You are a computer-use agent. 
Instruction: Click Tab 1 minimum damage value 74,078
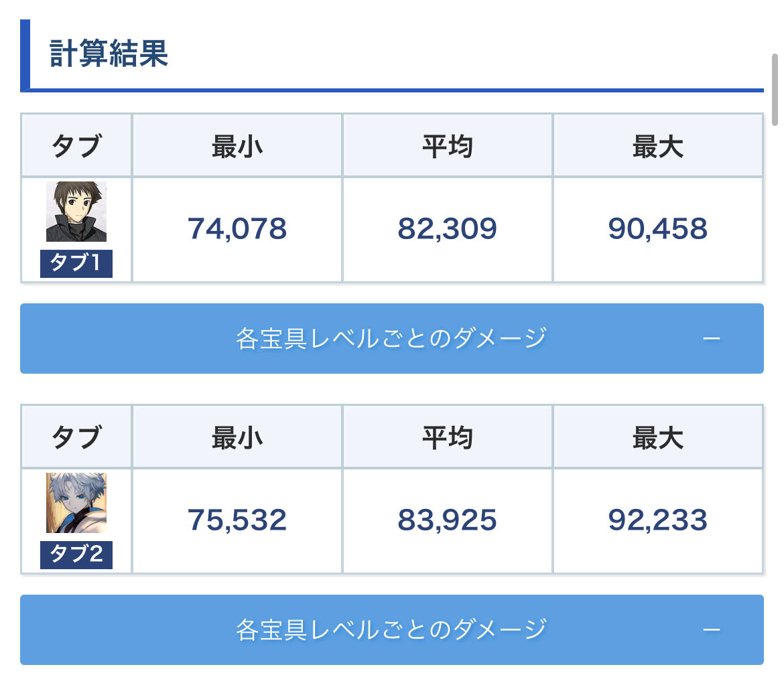(237, 229)
